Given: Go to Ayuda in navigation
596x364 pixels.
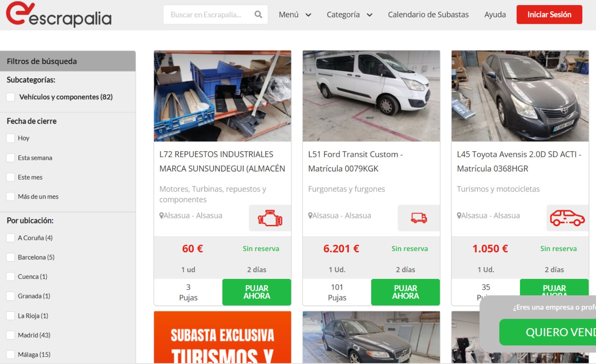Looking at the screenshot, I should pos(495,15).
